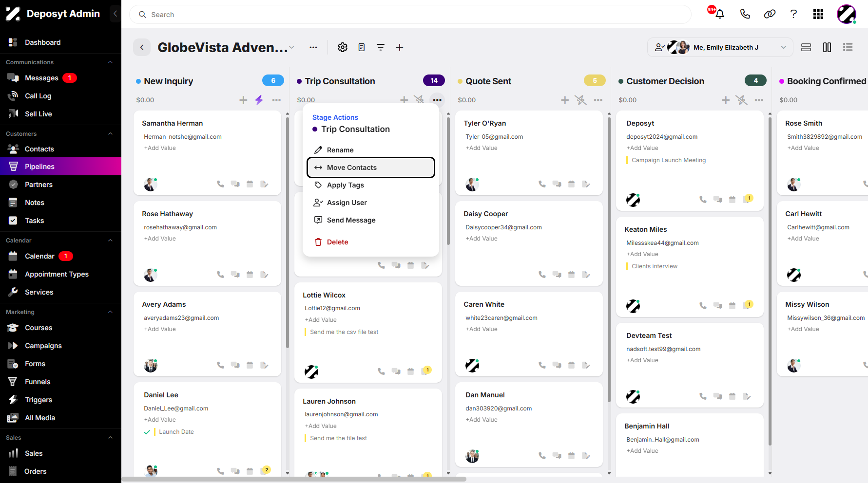The width and height of the screenshot is (868, 483).
Task: Choose Move Contacts from Stage Actions
Action: click(370, 167)
